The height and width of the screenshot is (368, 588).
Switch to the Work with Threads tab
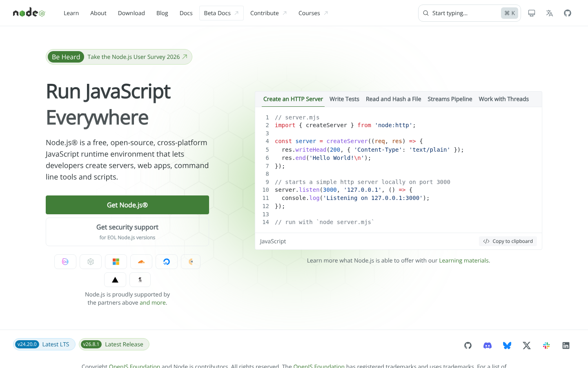point(503,99)
